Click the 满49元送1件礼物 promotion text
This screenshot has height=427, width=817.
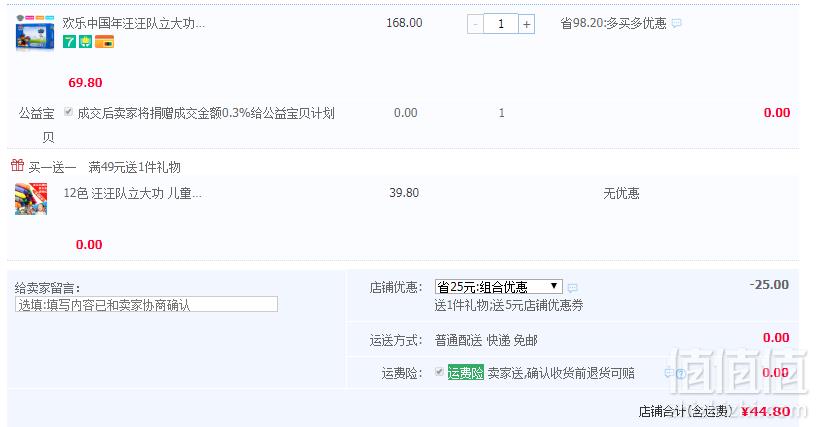point(134,167)
